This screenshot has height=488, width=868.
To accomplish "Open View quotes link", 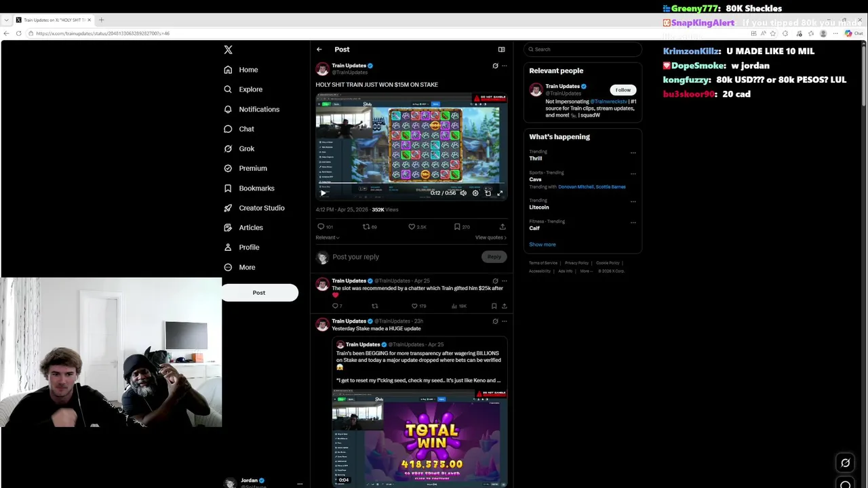I will [x=491, y=238].
